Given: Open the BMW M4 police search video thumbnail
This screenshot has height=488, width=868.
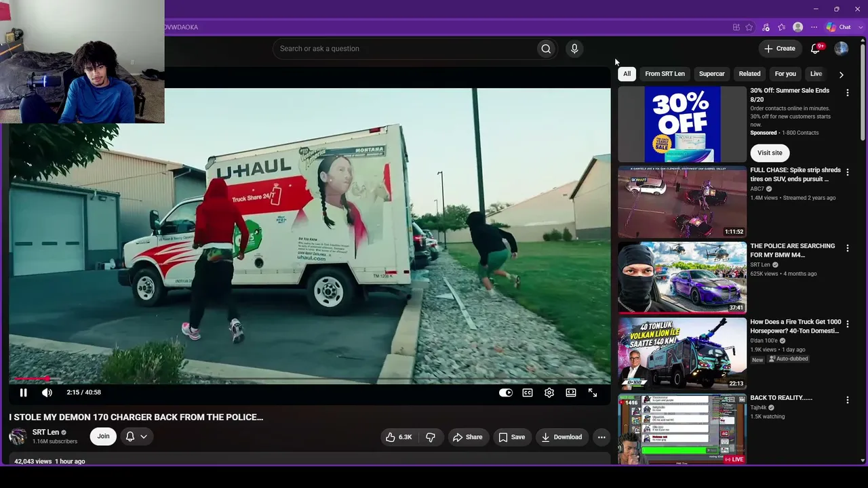Looking at the screenshot, I should tap(682, 277).
